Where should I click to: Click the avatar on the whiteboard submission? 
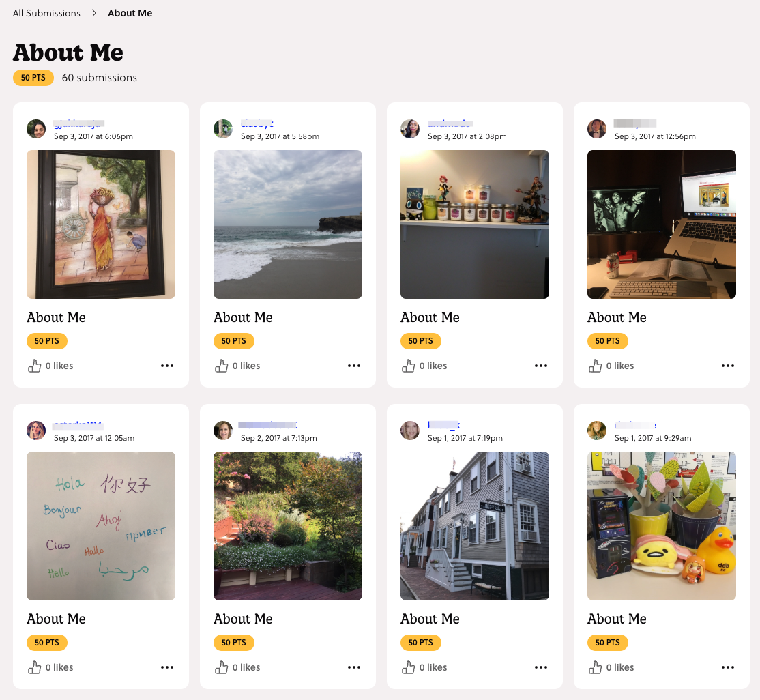[36, 431]
